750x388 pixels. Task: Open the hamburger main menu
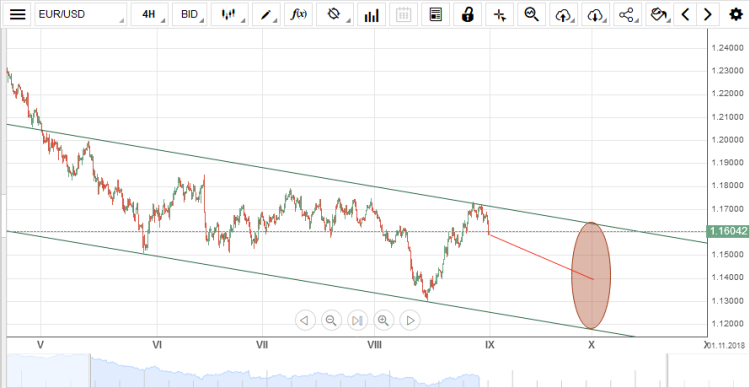point(17,14)
